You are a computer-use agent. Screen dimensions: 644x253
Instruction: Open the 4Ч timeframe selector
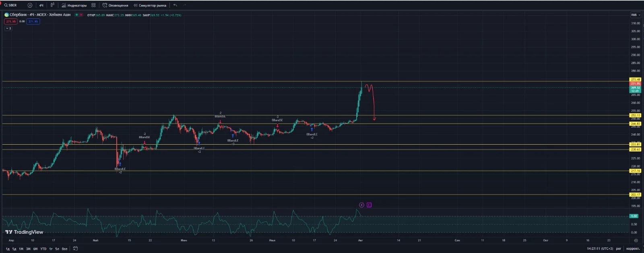[41, 5]
